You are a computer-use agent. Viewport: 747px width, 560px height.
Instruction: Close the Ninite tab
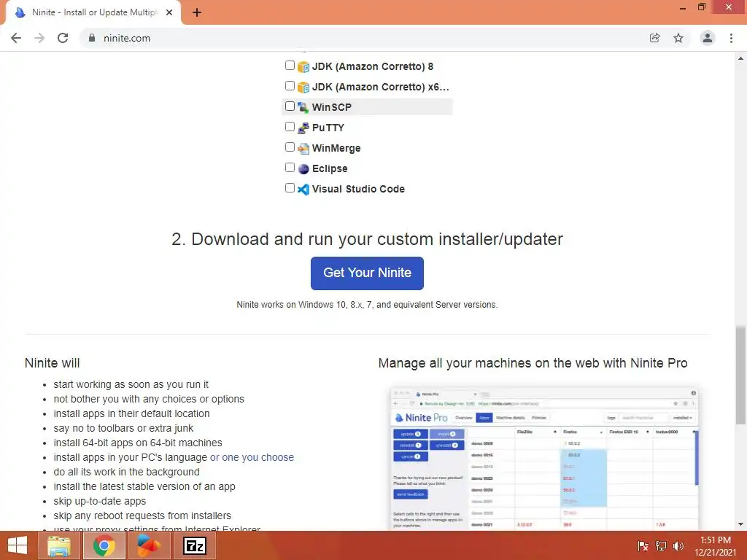169,12
